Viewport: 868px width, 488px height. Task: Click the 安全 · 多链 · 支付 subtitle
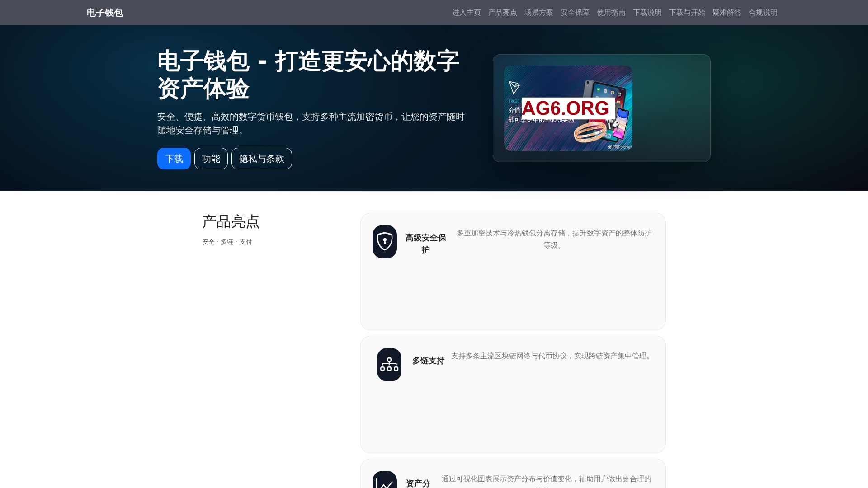coord(227,242)
